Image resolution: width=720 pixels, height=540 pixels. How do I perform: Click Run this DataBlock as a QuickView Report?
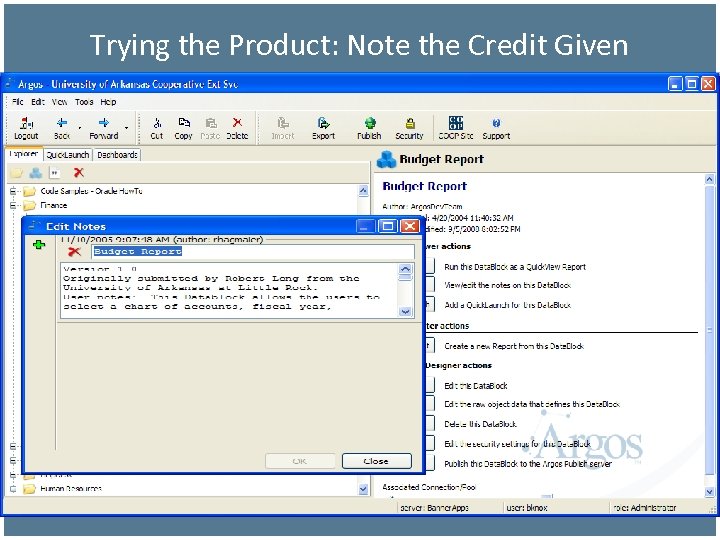tap(515, 267)
